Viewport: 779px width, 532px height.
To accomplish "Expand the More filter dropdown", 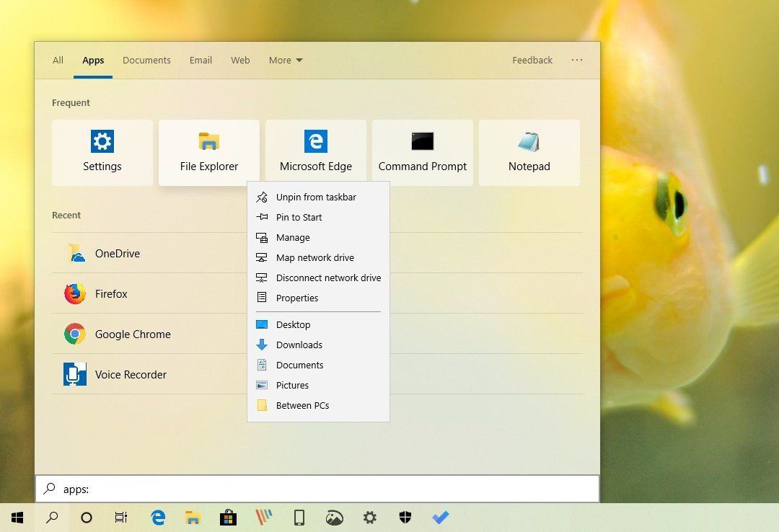I will (285, 60).
